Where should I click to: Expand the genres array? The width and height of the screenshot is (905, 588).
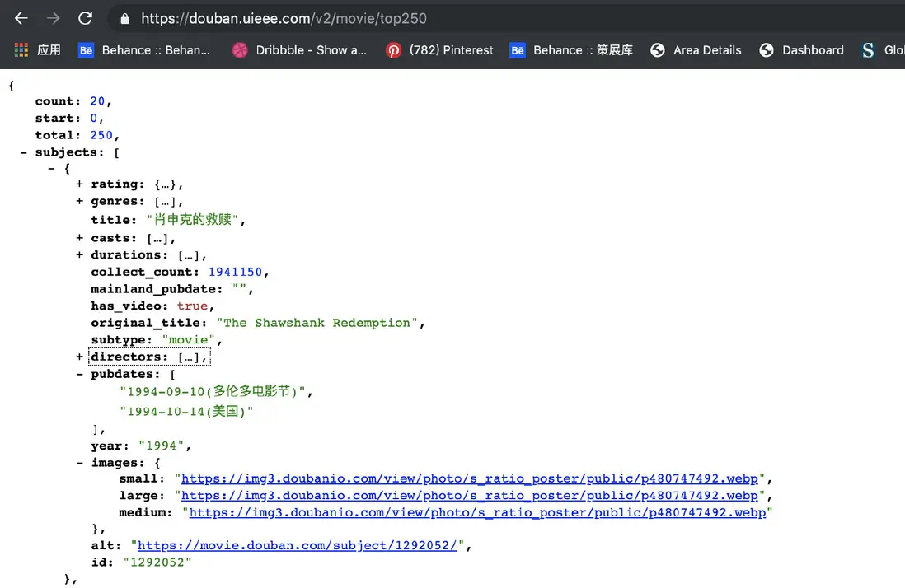pyautogui.click(x=80, y=201)
